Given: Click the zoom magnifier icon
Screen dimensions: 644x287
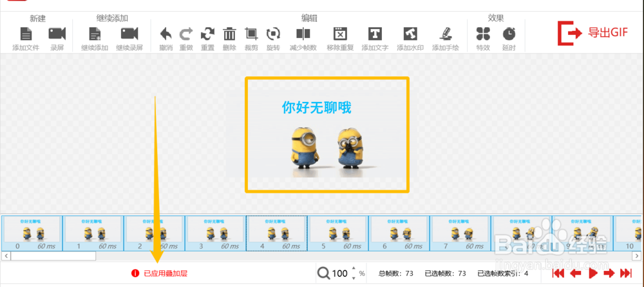Looking at the screenshot, I should click(x=324, y=273).
